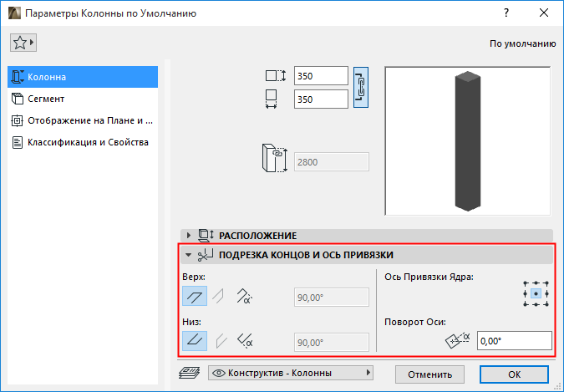Click the first 350 dimension field
The image size is (564, 392).
321,76
